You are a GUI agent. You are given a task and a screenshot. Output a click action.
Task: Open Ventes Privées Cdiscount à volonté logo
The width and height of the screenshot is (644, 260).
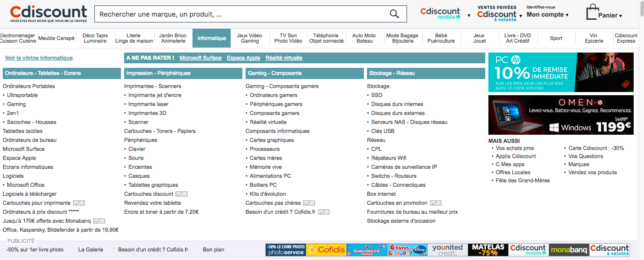(x=497, y=14)
